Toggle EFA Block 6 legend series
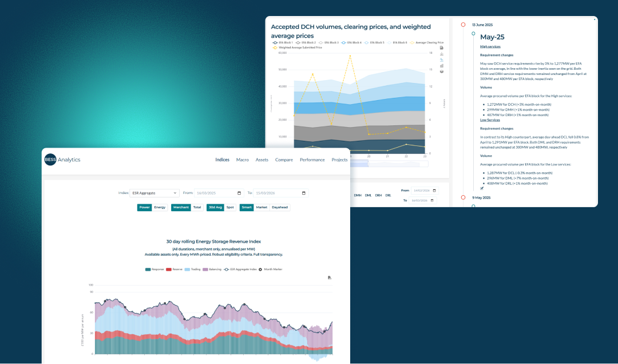 coord(397,42)
